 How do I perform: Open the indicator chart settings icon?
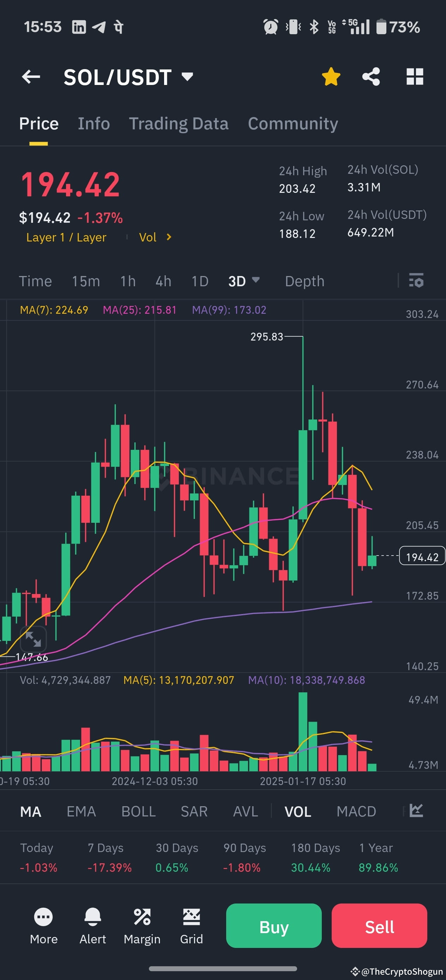tap(416, 810)
